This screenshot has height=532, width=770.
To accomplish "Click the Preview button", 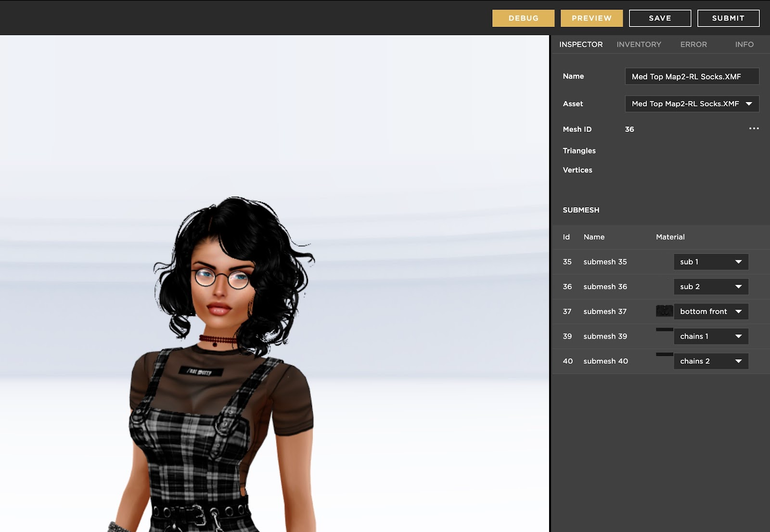I will [591, 18].
